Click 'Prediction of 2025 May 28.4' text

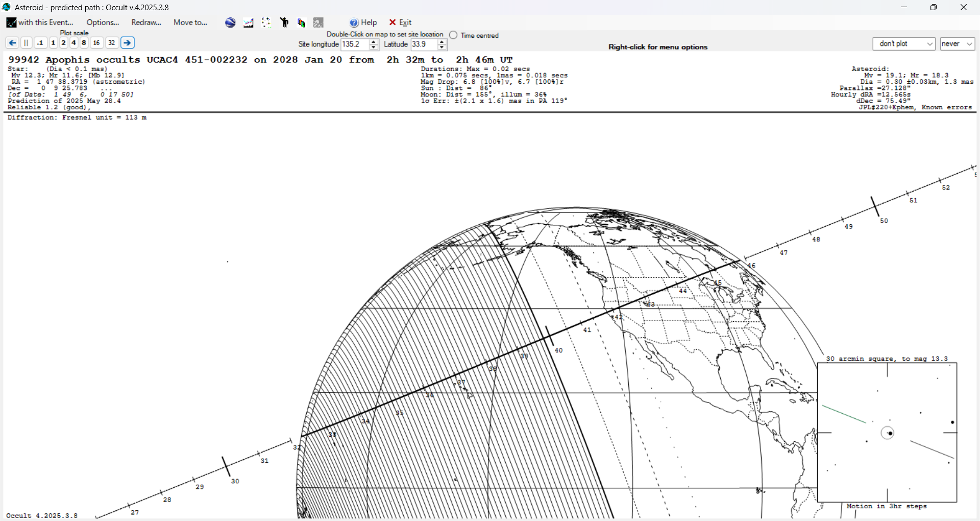click(x=64, y=101)
